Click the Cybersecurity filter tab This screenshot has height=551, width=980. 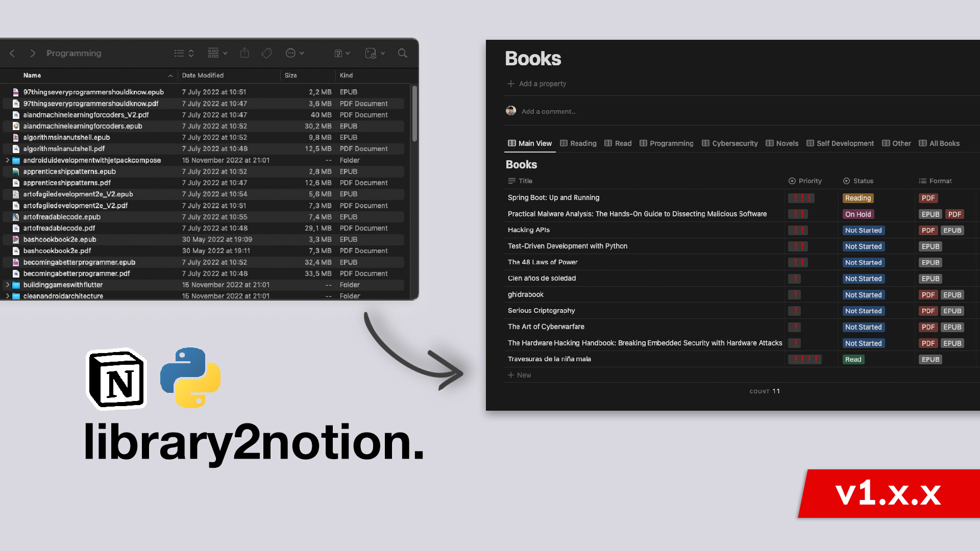[729, 143]
